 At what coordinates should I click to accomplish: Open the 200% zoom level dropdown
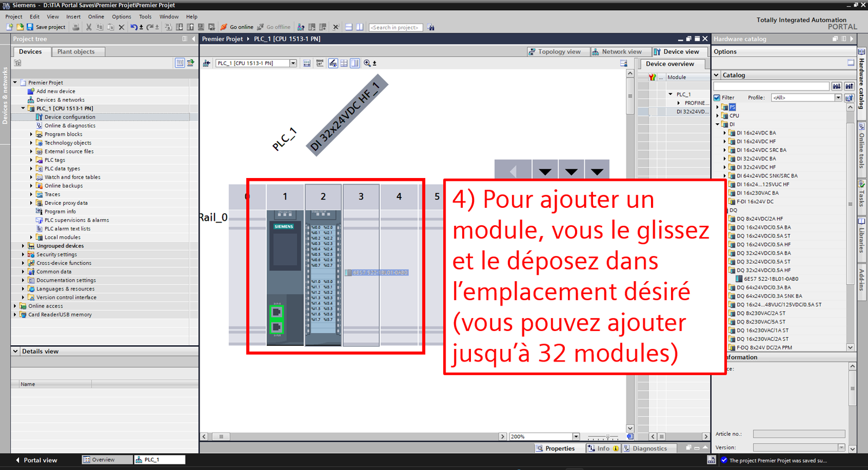576,436
